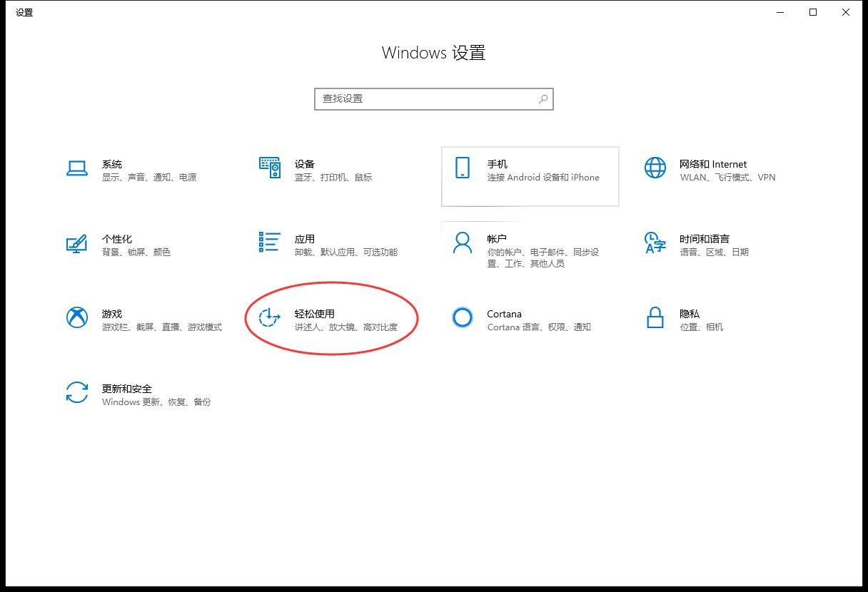Maximize the 设置 window

click(813, 12)
